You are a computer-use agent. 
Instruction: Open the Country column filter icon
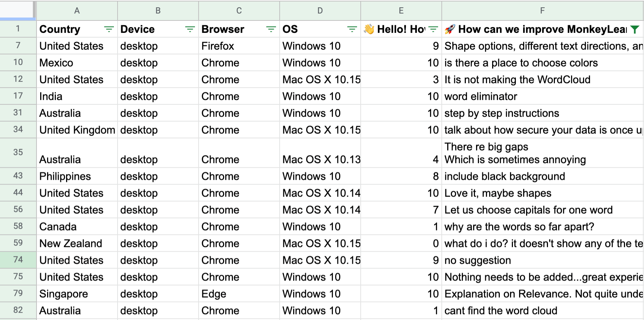[109, 29]
